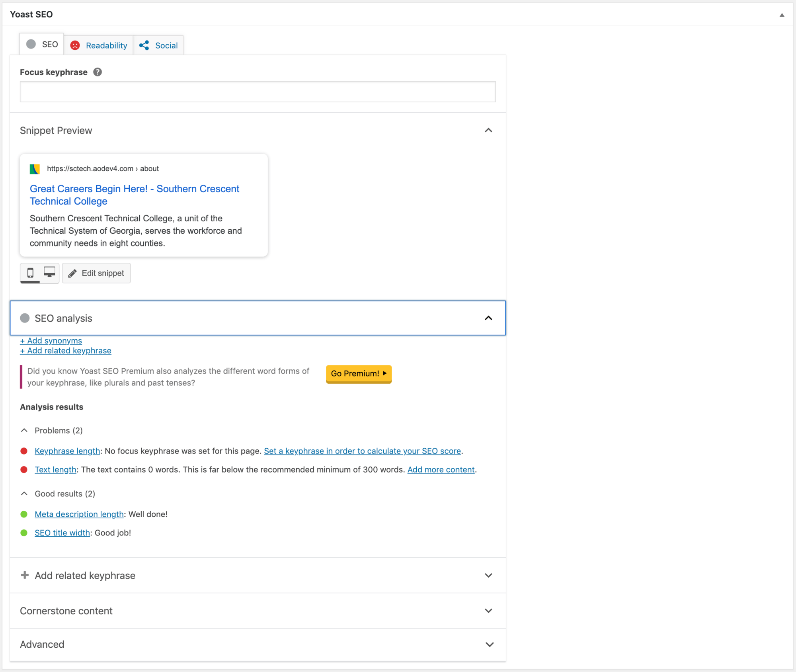
Task: Click the Go Premium button
Action: 359,374
